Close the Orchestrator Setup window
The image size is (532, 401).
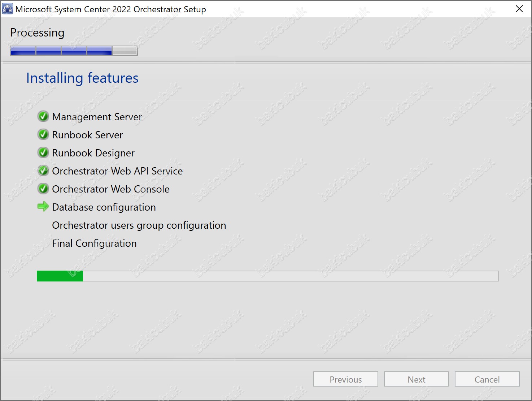519,9
